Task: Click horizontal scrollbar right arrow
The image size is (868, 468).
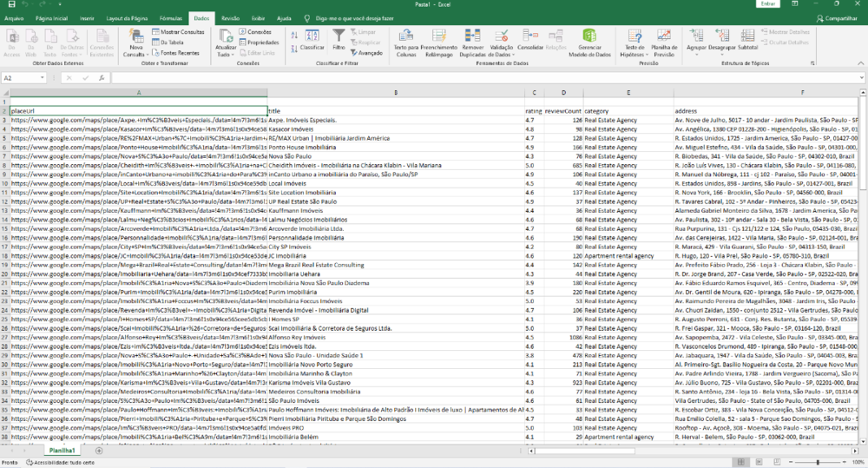Action: tap(855, 451)
